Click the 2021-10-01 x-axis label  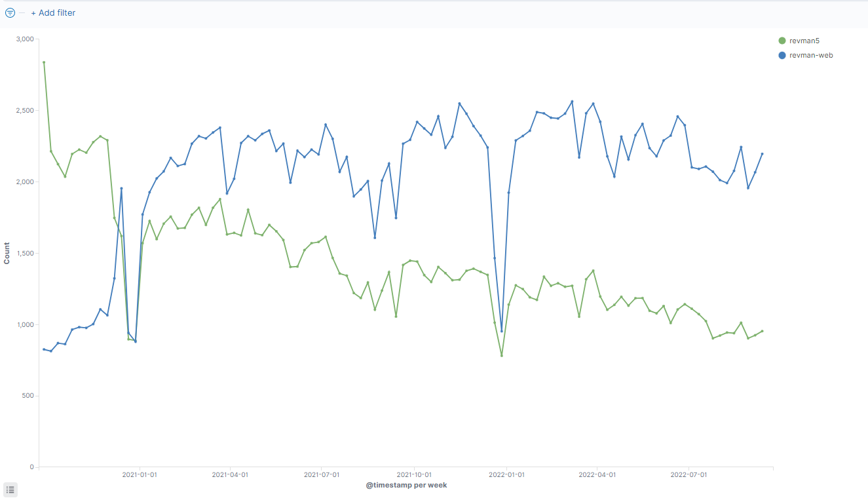pyautogui.click(x=415, y=474)
